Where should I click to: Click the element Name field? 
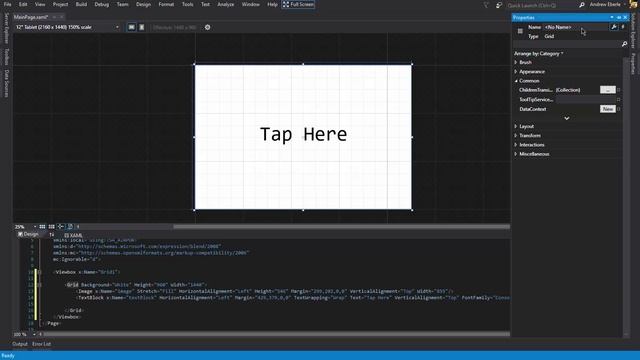click(x=576, y=27)
